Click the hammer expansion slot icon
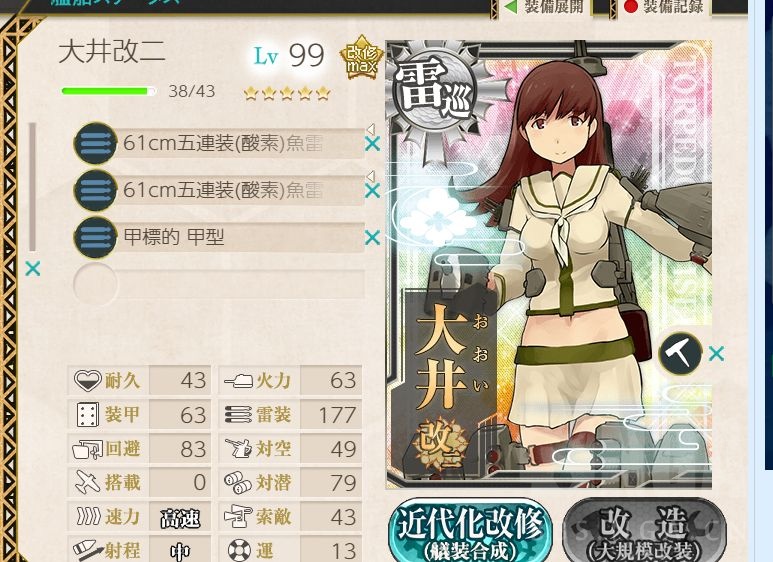 pyautogui.click(x=680, y=353)
